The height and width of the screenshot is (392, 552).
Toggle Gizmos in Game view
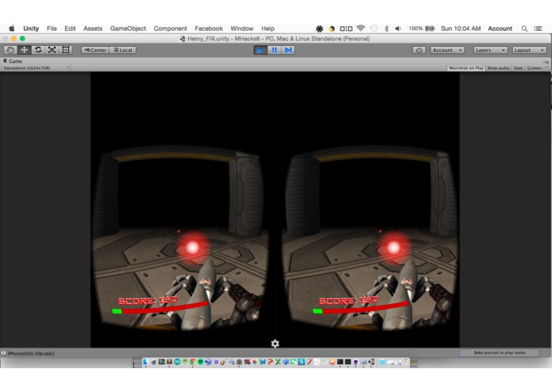[x=535, y=68]
